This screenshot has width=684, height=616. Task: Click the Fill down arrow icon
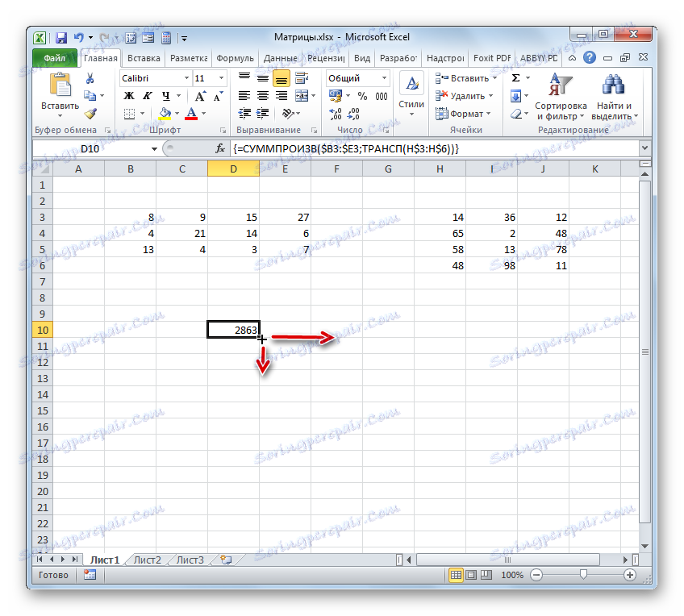point(515,96)
